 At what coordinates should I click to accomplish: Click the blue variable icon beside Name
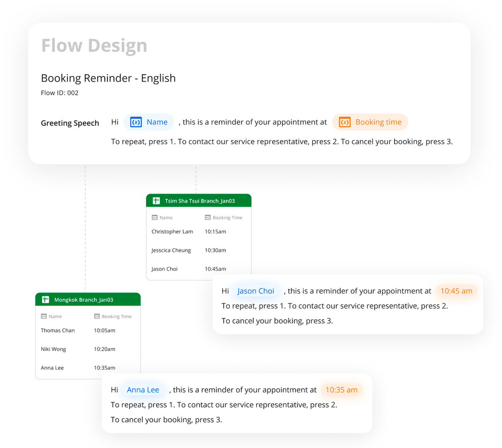[x=136, y=122]
